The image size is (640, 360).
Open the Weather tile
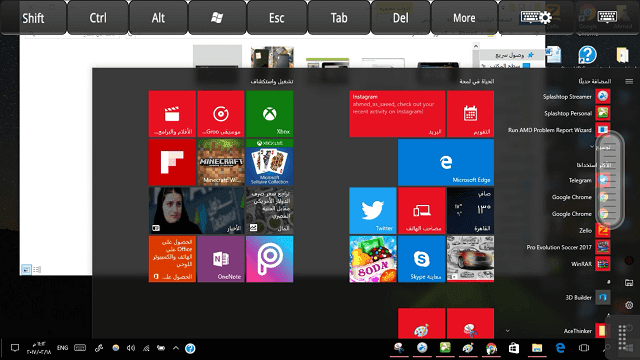[470, 211]
